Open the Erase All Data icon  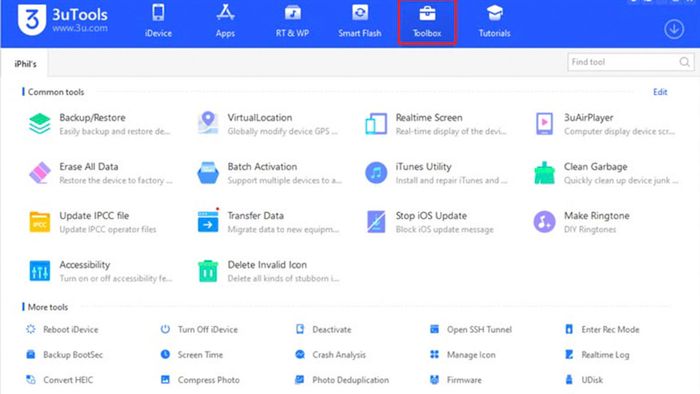pyautogui.click(x=40, y=173)
